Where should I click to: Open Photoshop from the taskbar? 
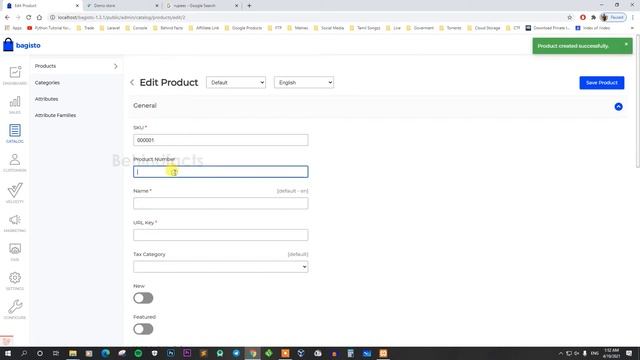coord(171,353)
